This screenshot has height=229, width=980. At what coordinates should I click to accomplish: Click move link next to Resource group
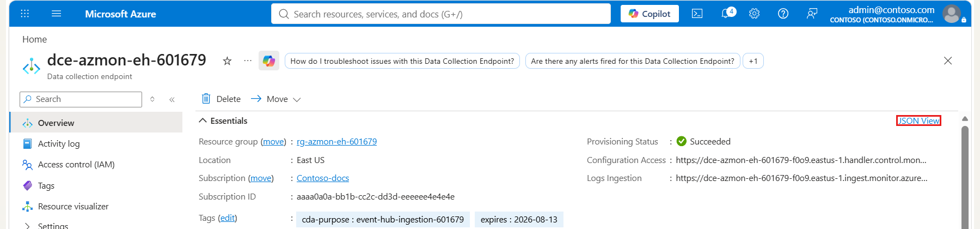273,141
